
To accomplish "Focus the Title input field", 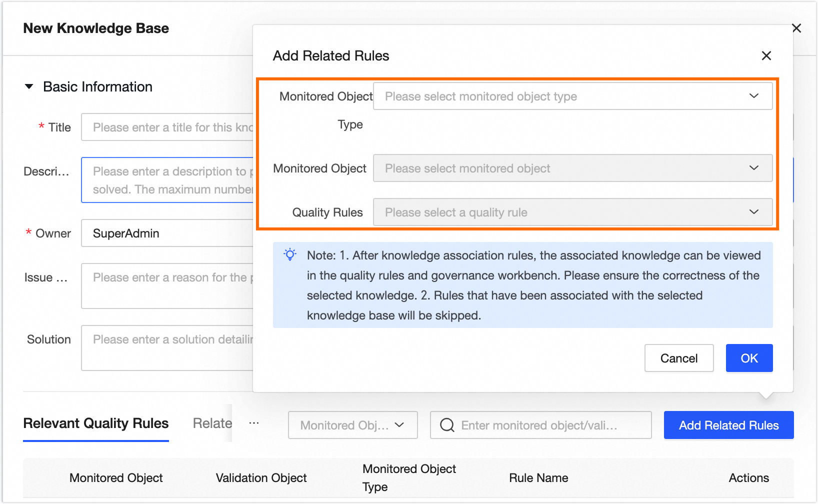I will click(x=168, y=127).
